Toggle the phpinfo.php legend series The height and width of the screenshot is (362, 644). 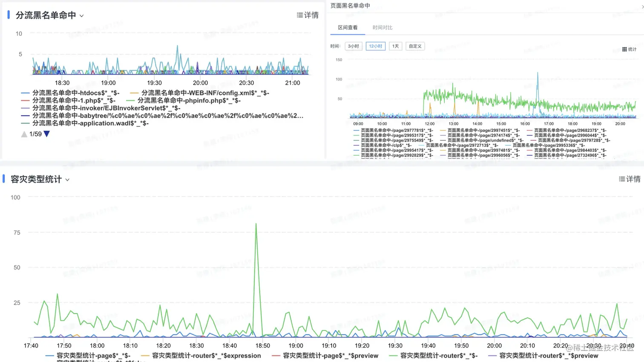183,100
